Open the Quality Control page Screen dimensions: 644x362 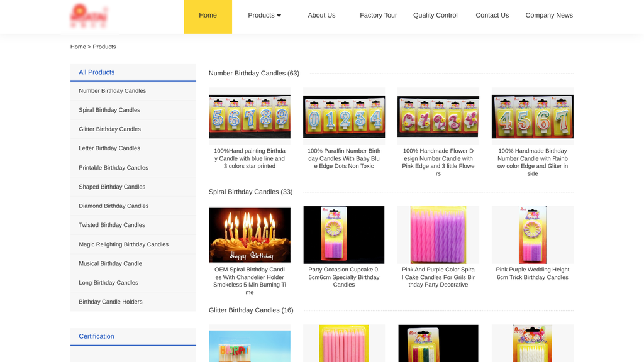click(x=435, y=16)
